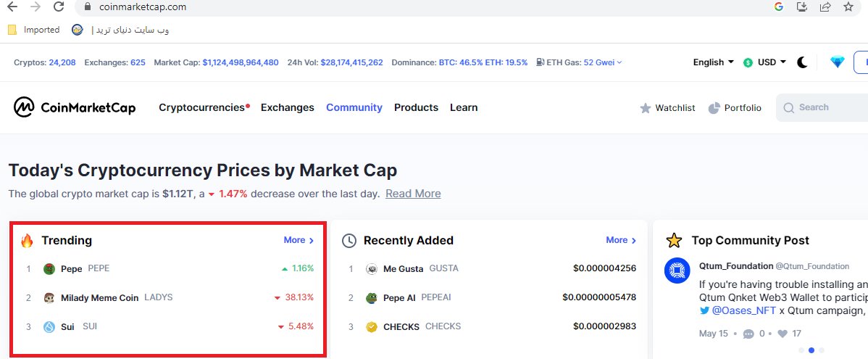Select the third carousel dot

pyautogui.click(x=822, y=350)
